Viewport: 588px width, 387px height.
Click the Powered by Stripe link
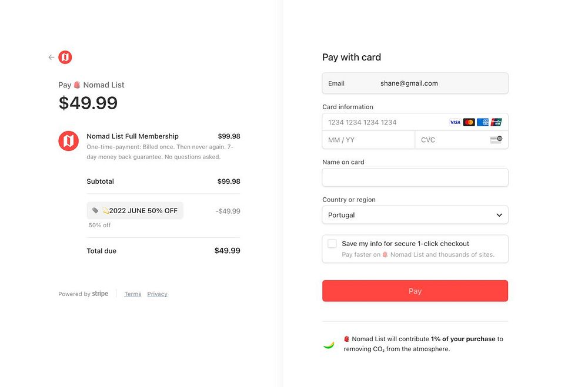tap(83, 294)
